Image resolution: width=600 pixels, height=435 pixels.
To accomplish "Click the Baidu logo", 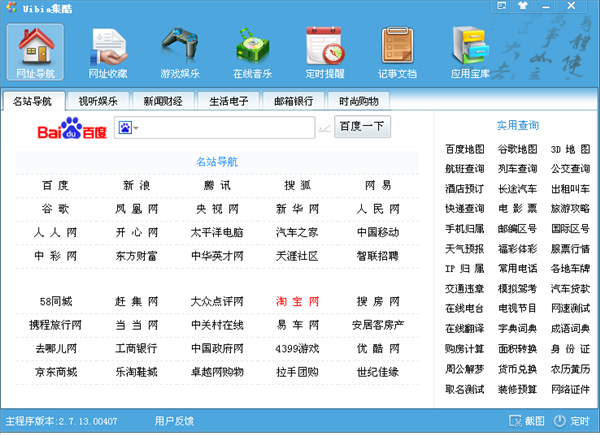I will (72, 128).
